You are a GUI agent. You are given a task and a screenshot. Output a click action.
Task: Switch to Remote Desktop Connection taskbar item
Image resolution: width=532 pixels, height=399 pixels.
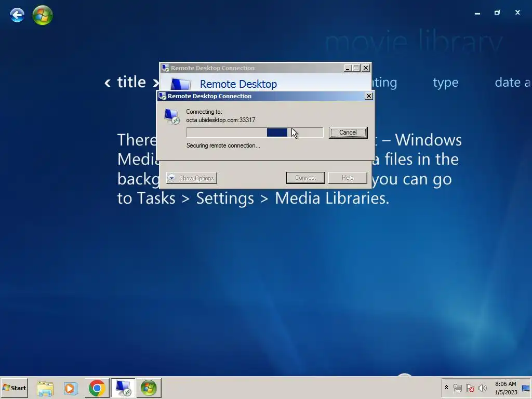pyautogui.click(x=123, y=388)
